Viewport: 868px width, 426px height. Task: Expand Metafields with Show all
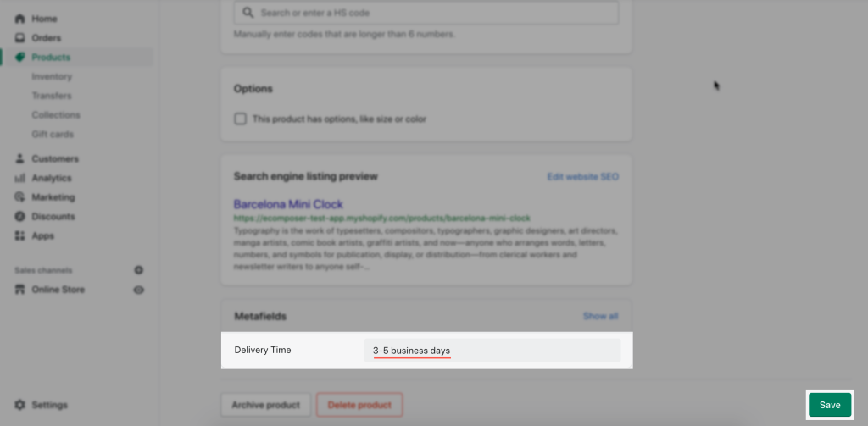601,317
